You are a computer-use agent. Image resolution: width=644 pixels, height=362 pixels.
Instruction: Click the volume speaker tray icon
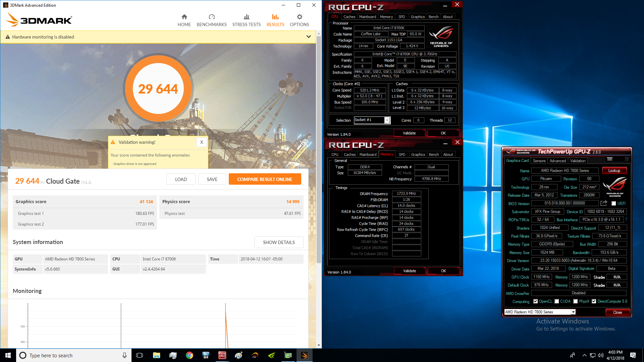pyautogui.click(x=601, y=355)
